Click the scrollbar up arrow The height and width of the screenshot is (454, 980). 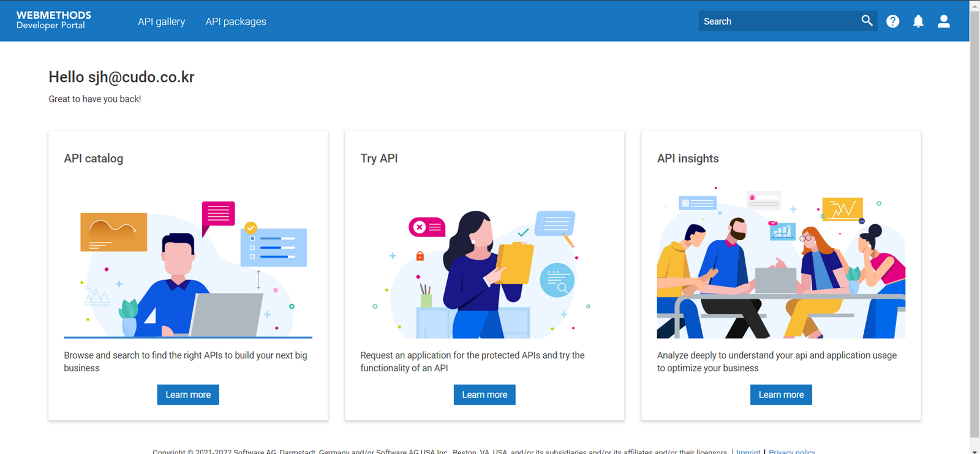[974, 5]
